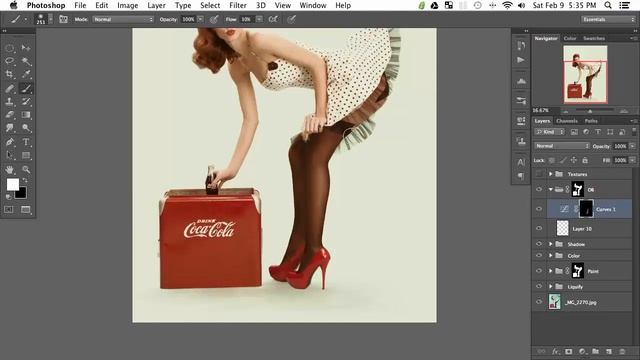Open the Filter menu

(238, 5)
